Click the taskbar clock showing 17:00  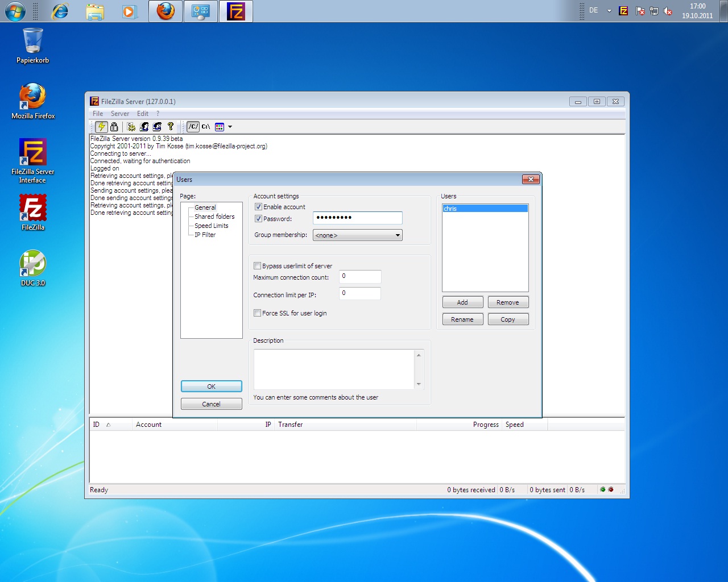pyautogui.click(x=697, y=11)
